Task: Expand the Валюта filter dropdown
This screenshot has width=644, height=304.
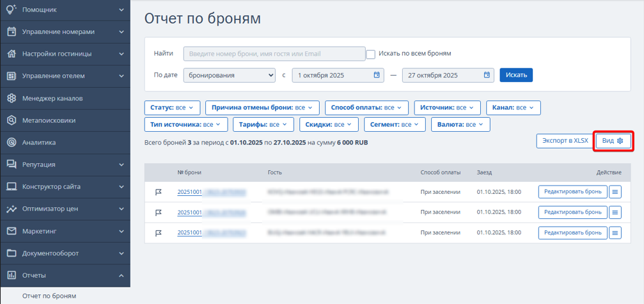Action: coord(460,124)
